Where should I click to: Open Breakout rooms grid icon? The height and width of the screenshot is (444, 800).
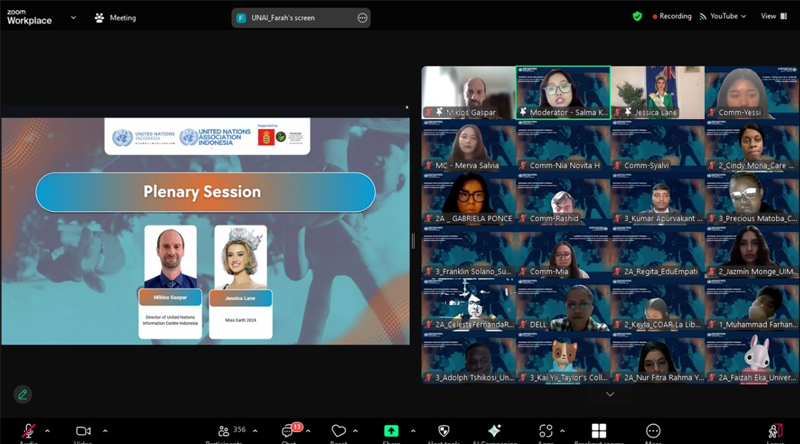point(599,431)
